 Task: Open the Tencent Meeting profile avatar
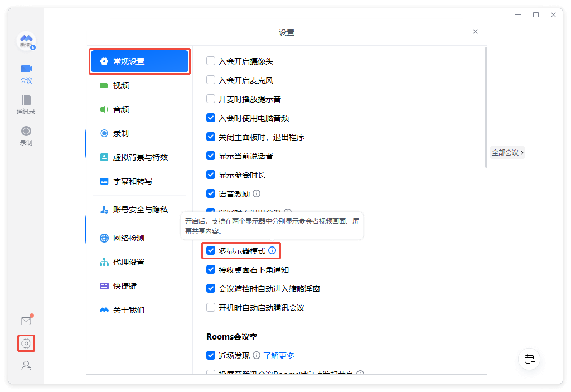(x=26, y=41)
